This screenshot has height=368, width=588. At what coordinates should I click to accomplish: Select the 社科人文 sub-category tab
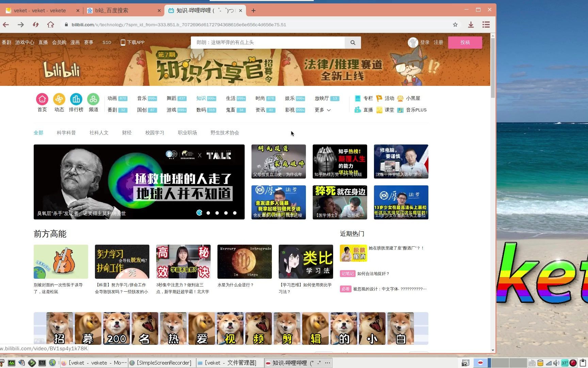coord(99,133)
